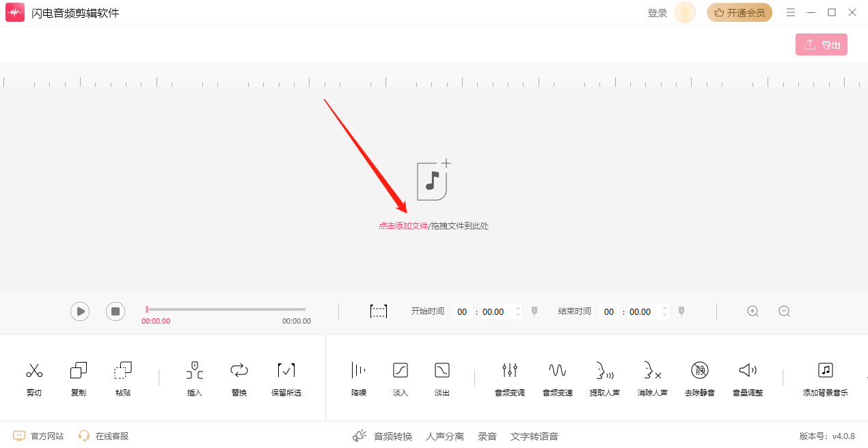Click the Export (导出) button
This screenshot has width=868, height=448.
(x=821, y=44)
